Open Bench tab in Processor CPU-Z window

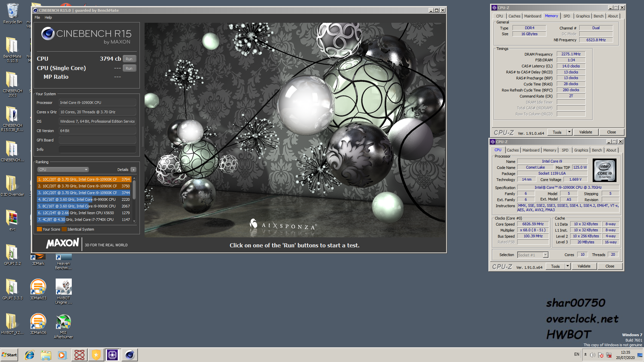[597, 150]
